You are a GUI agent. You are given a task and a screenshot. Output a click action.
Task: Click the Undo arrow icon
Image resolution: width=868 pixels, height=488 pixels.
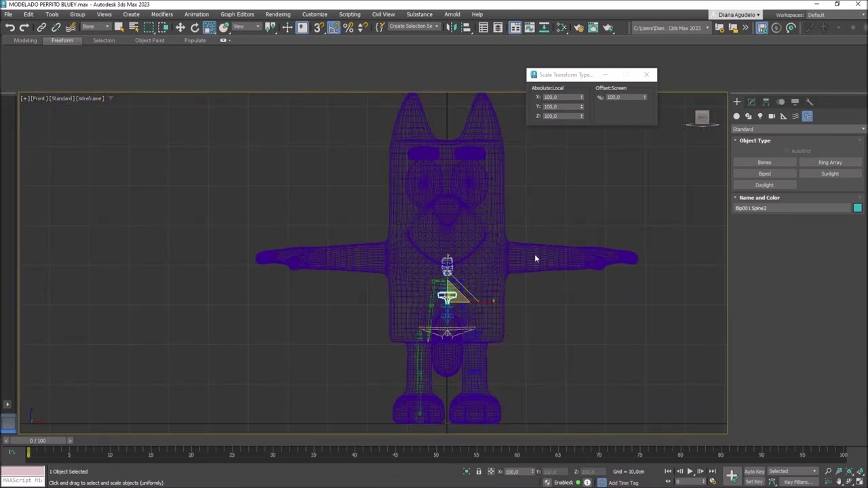click(x=9, y=27)
